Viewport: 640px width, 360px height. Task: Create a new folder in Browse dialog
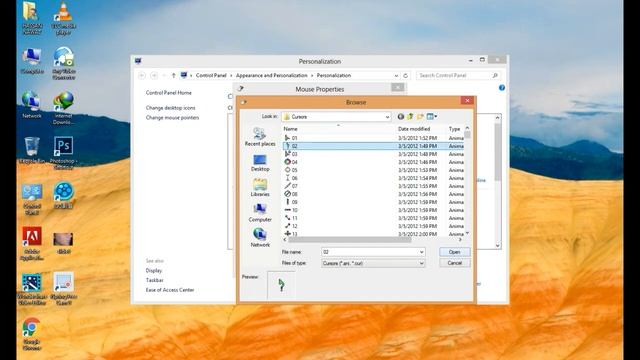(x=420, y=117)
